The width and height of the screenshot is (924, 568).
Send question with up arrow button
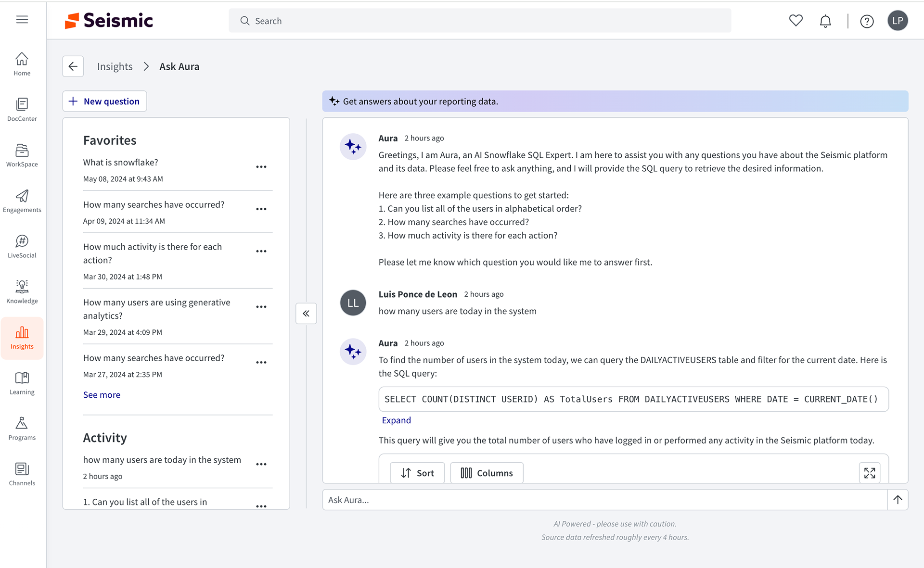898,500
